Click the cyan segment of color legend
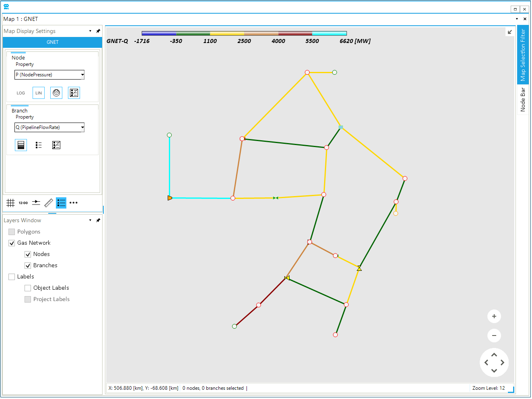This screenshot has width=532, height=399. pos(329,33)
